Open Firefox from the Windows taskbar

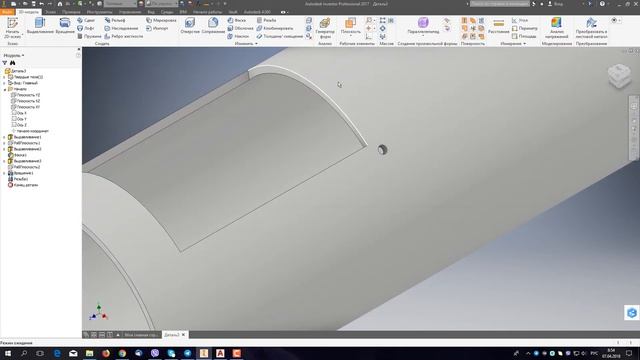pos(106,353)
